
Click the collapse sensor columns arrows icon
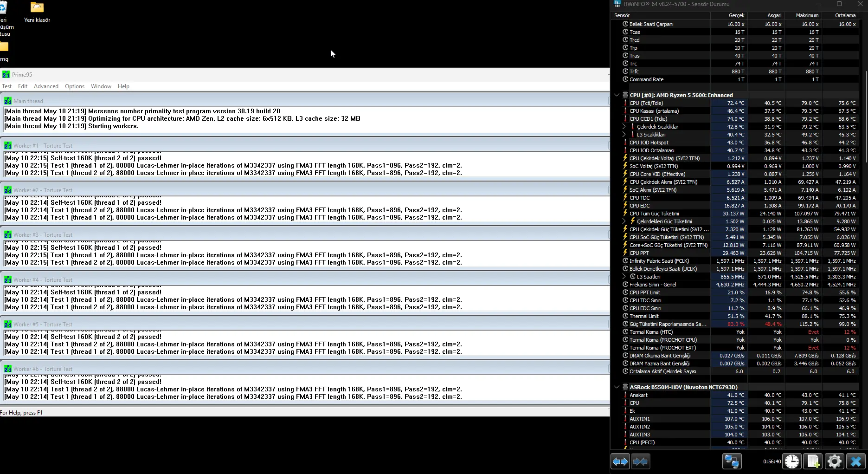coord(640,461)
